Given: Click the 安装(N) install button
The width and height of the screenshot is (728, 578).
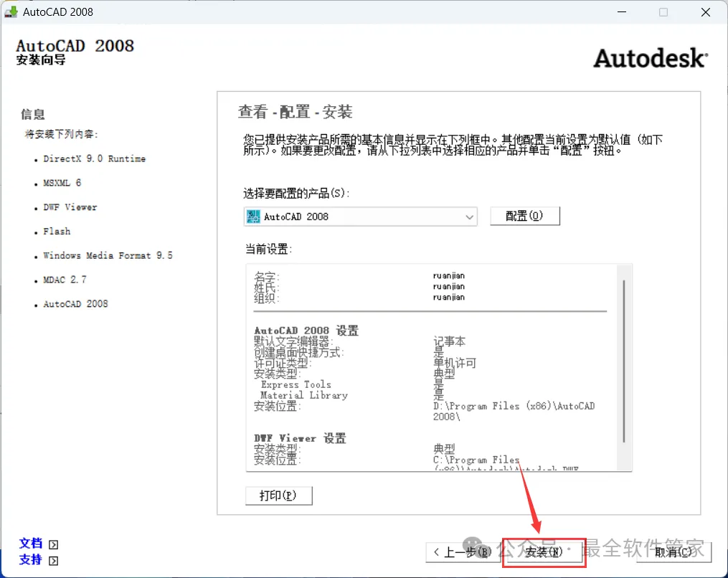Looking at the screenshot, I should 544,552.
